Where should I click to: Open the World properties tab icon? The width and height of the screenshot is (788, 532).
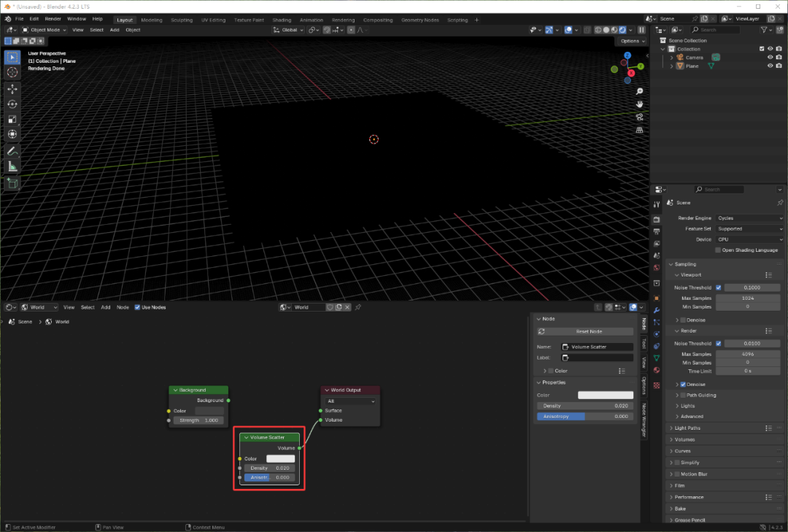[x=657, y=268]
